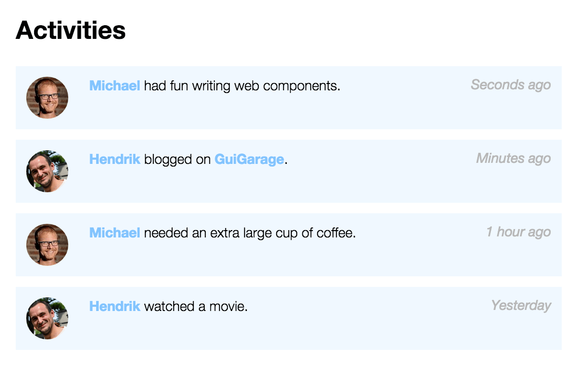Click Michael's avatar beside the web components activity
Image resolution: width=588 pixels, height=373 pixels.
click(x=47, y=98)
